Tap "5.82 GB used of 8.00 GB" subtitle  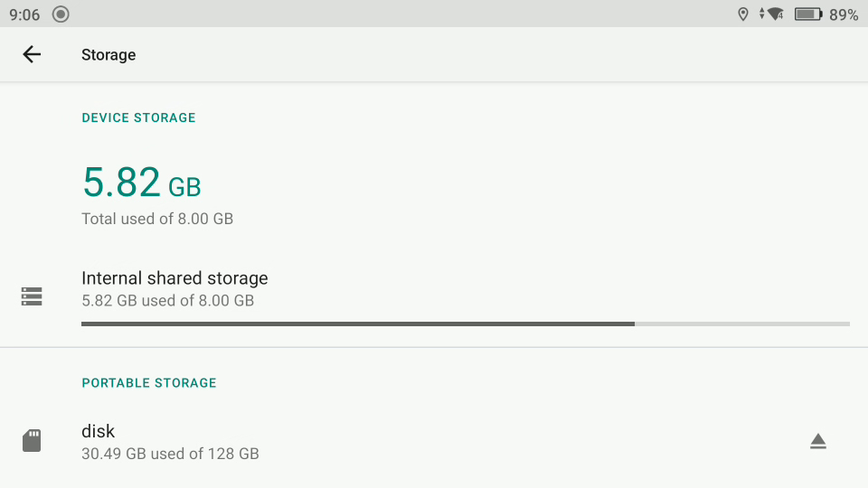(x=168, y=300)
